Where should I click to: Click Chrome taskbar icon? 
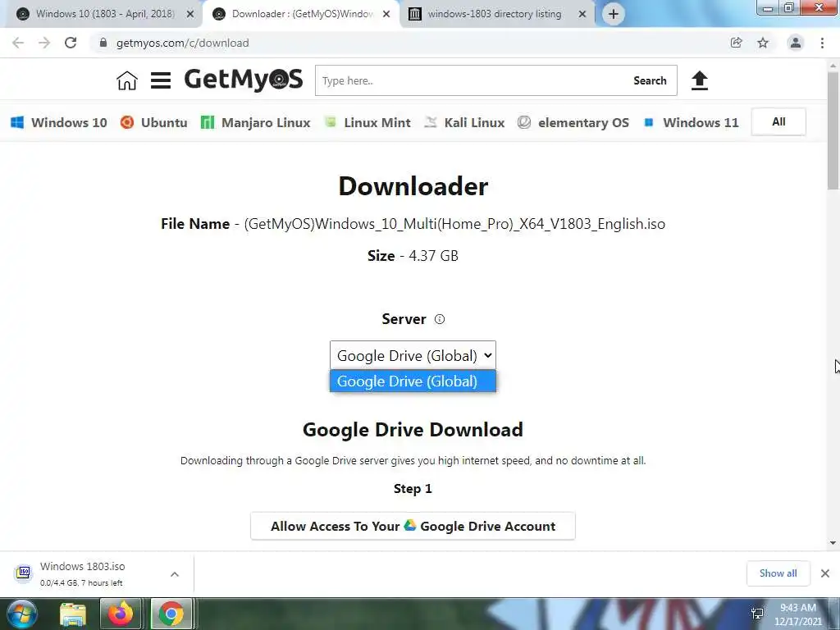(171, 614)
